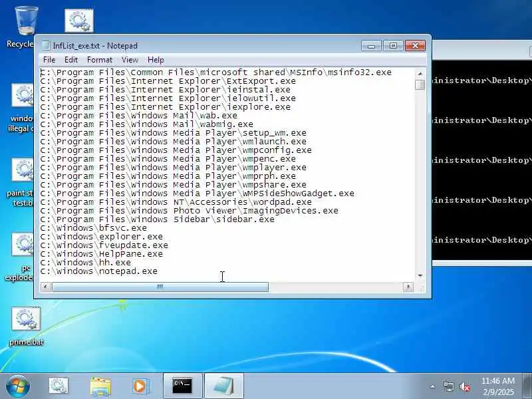Click the line ending in ielowutil.exe
The width and height of the screenshot is (532, 399).
pyautogui.click(x=168, y=98)
